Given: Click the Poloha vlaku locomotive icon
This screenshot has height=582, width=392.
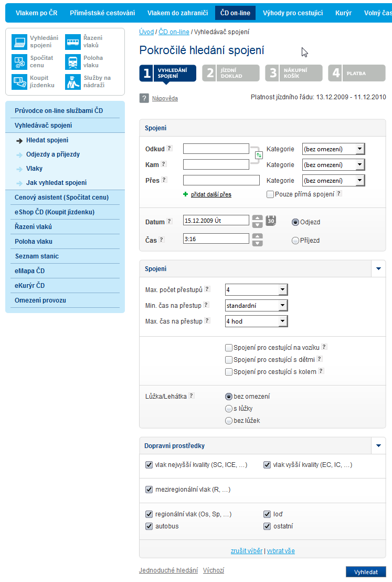Looking at the screenshot, I should 73,62.
